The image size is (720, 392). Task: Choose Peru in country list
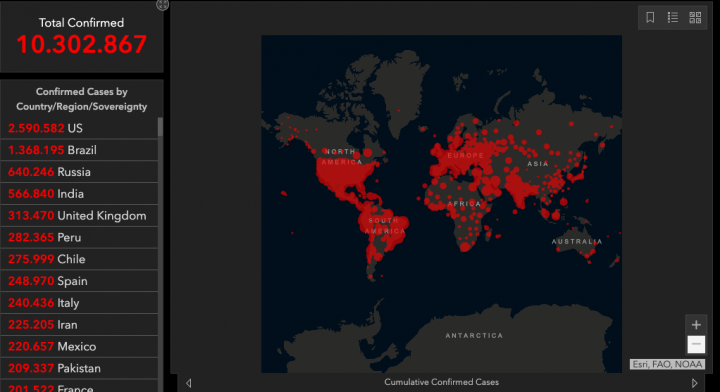click(79, 237)
